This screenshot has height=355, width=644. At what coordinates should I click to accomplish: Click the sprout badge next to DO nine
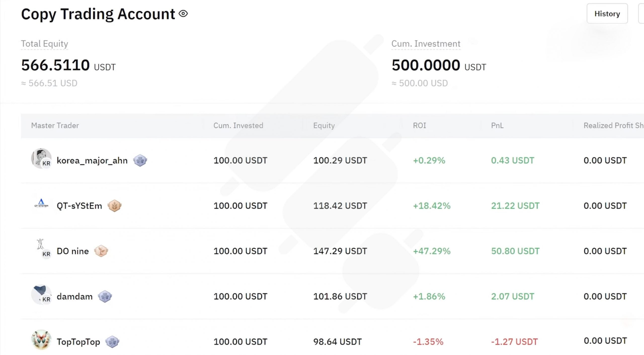pos(101,251)
